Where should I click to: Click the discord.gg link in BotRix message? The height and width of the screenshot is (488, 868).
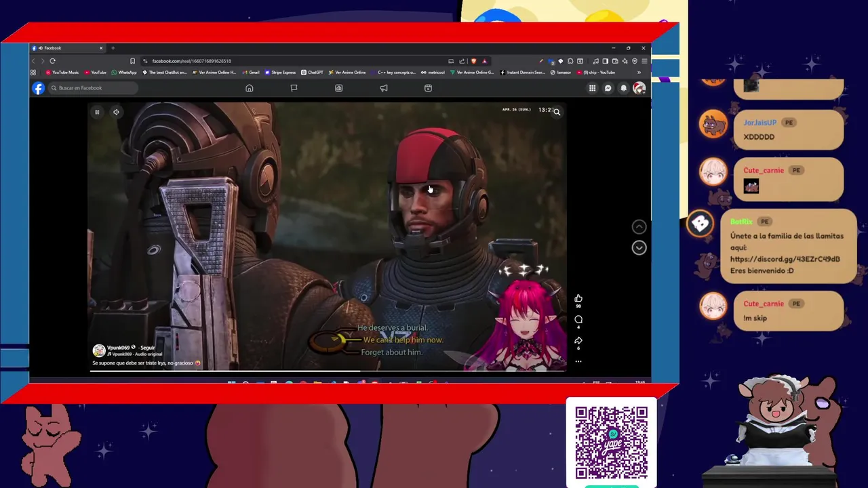point(785,259)
